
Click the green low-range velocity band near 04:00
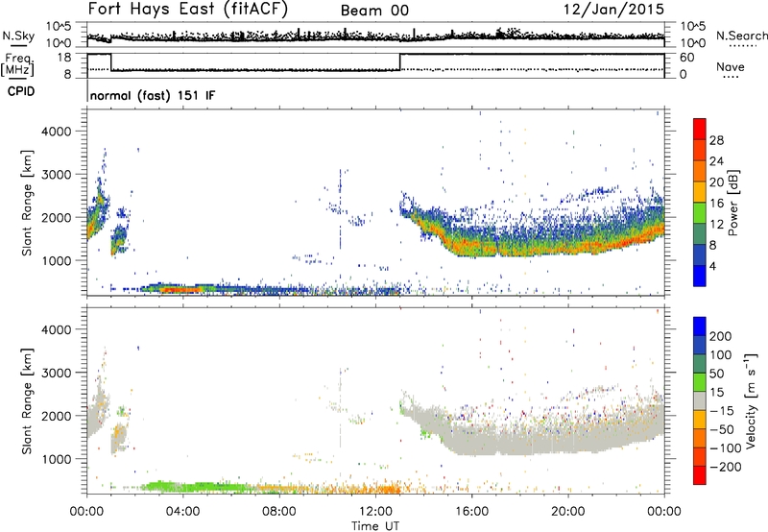pyautogui.click(x=196, y=487)
